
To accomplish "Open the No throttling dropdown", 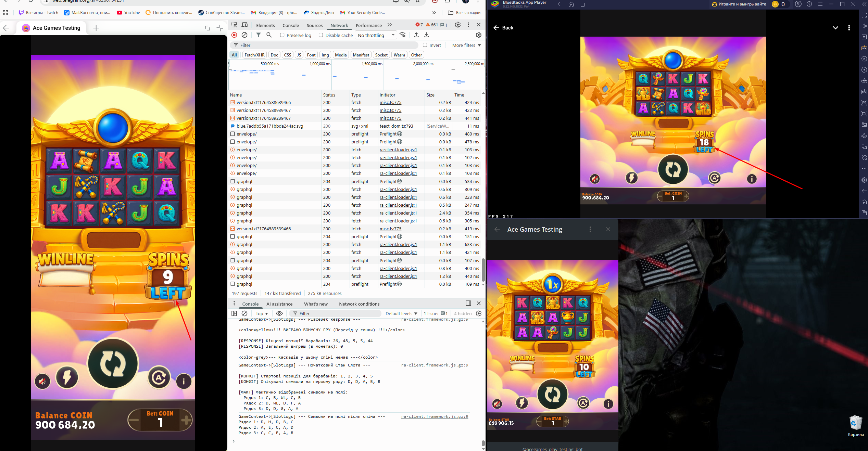I will (x=376, y=35).
